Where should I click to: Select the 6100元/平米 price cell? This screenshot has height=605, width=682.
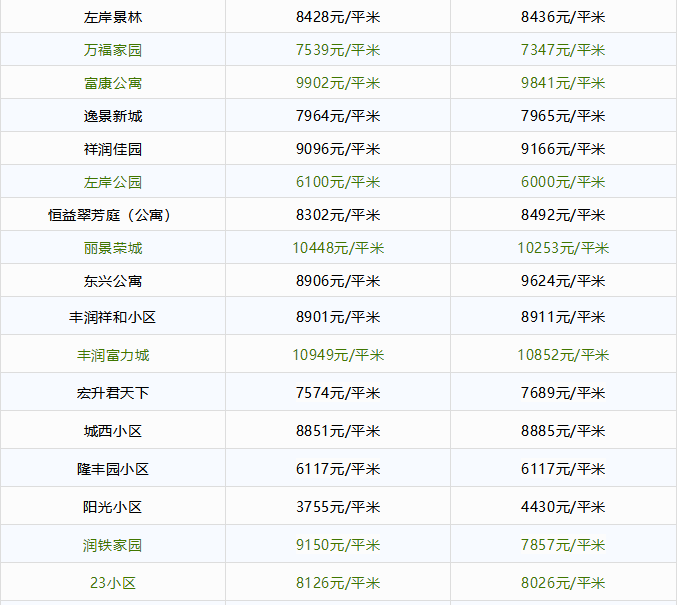pyautogui.click(x=338, y=182)
